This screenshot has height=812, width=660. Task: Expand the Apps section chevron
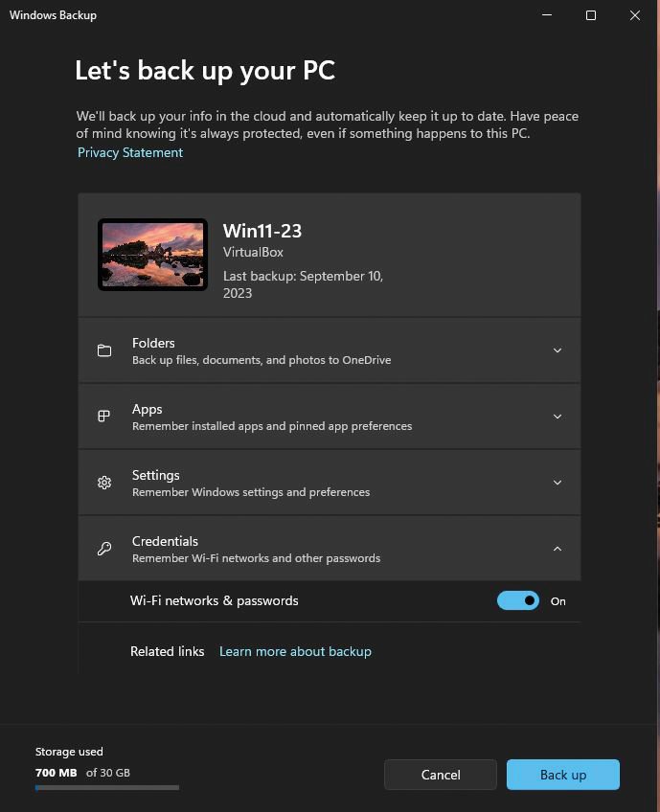pos(558,417)
